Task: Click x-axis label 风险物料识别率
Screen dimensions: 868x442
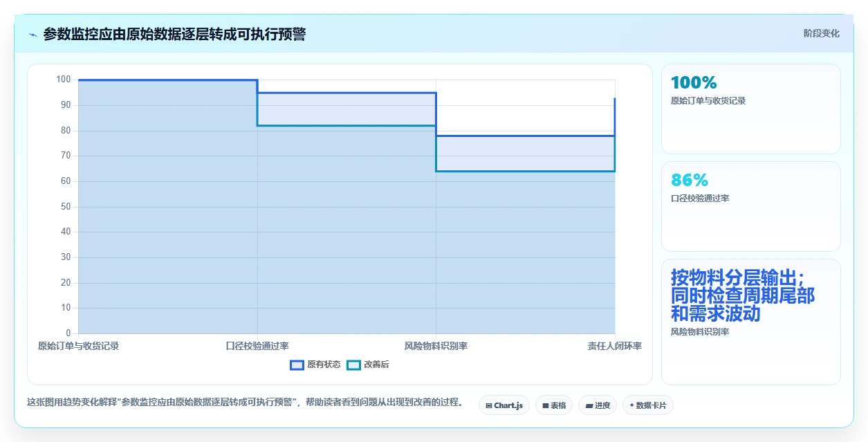Action: 436,346
